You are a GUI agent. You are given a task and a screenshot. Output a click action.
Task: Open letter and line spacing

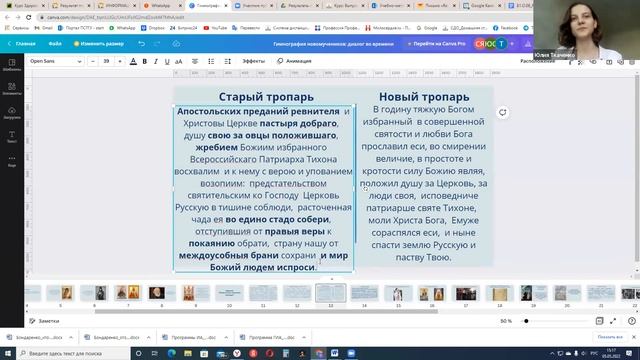tap(227, 61)
